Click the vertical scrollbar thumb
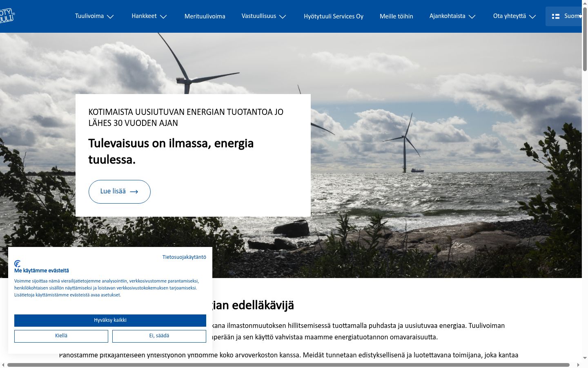588x368 pixels. (x=585, y=39)
